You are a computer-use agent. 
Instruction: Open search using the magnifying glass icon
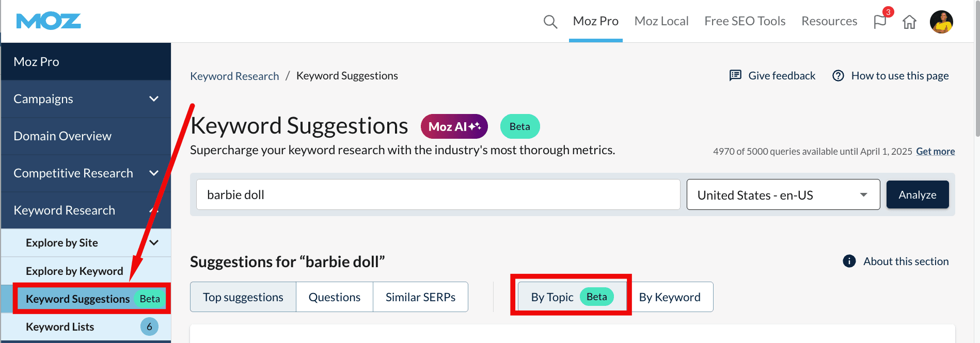click(x=550, y=21)
